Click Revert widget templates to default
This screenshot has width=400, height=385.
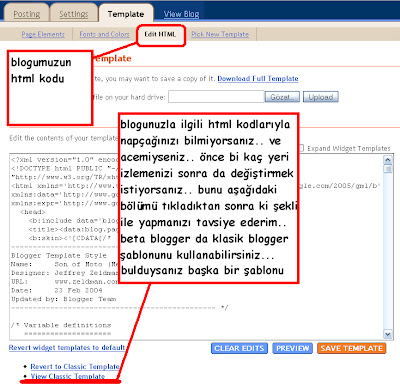coord(67,348)
